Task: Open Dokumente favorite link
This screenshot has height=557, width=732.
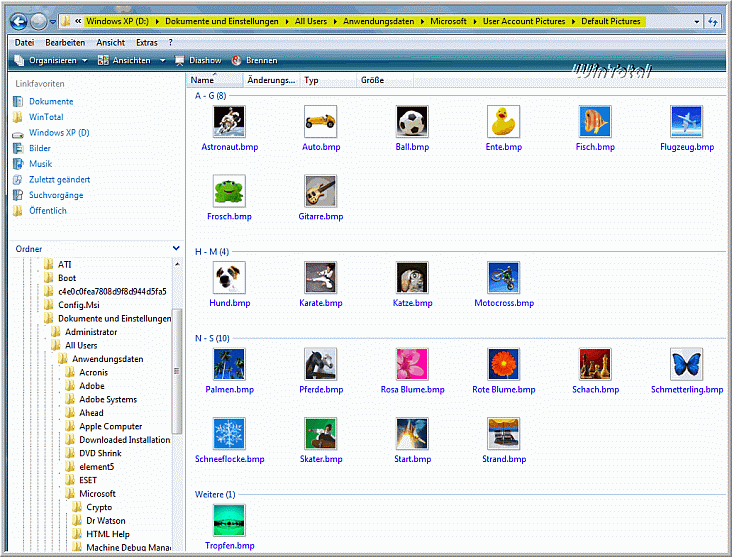Action: point(51,101)
